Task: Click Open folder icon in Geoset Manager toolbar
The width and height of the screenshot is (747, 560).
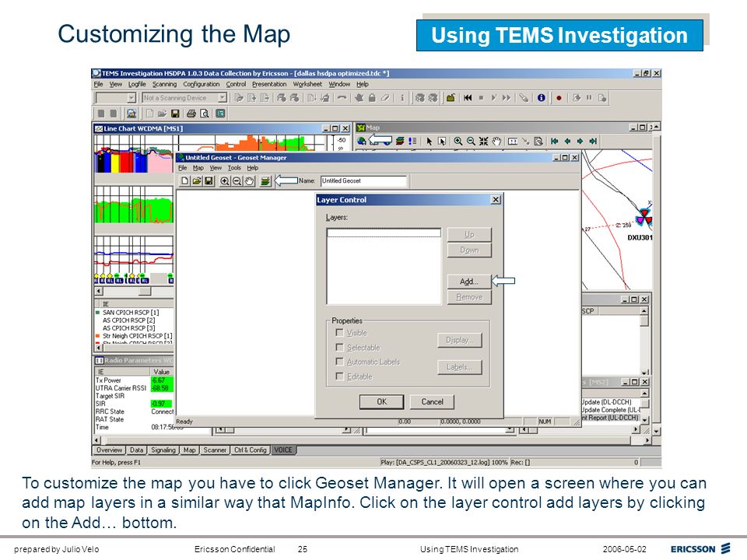Action: [x=197, y=181]
